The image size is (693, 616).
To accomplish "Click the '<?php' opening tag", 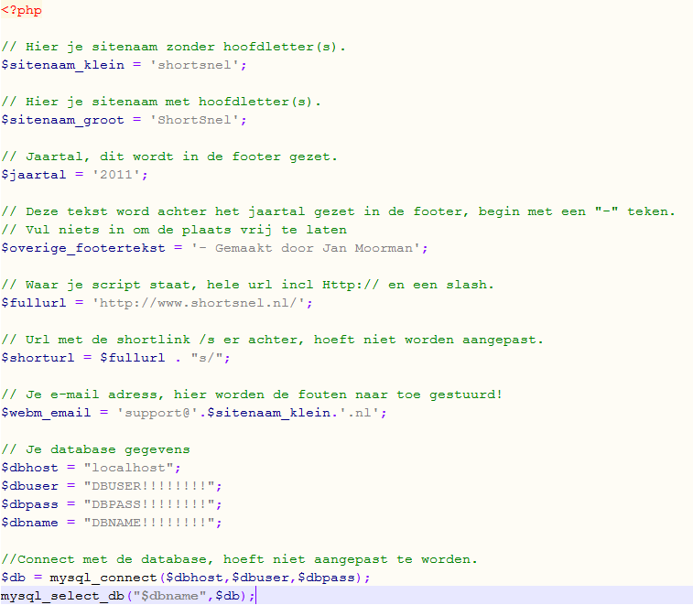I will coord(21,10).
